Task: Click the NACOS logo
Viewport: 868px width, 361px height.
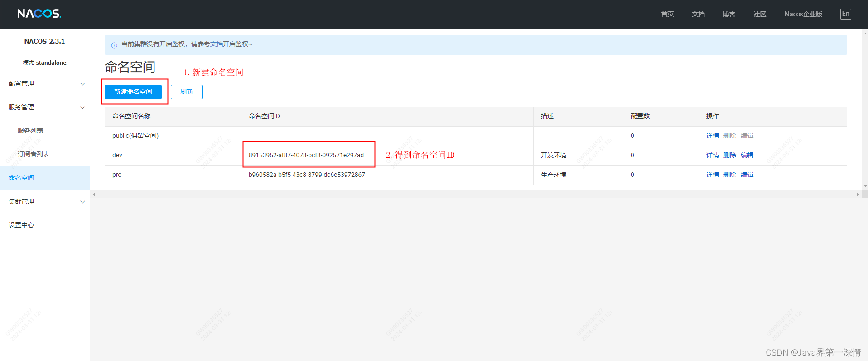Action: tap(39, 14)
